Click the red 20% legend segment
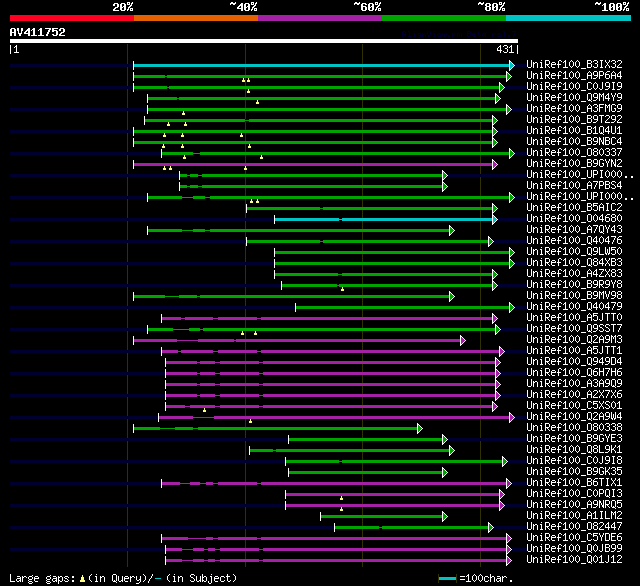Image resolution: width=640 pixels, height=586 pixels. (72, 18)
